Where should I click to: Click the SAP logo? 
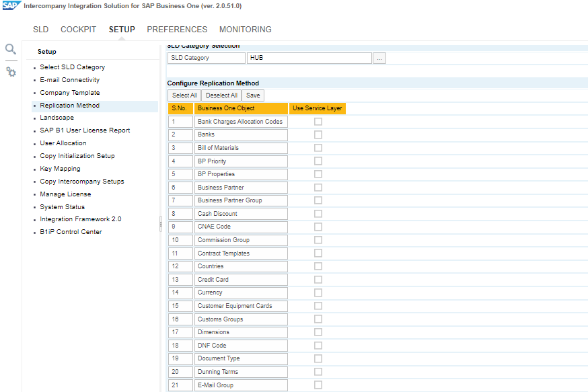(x=11, y=5)
